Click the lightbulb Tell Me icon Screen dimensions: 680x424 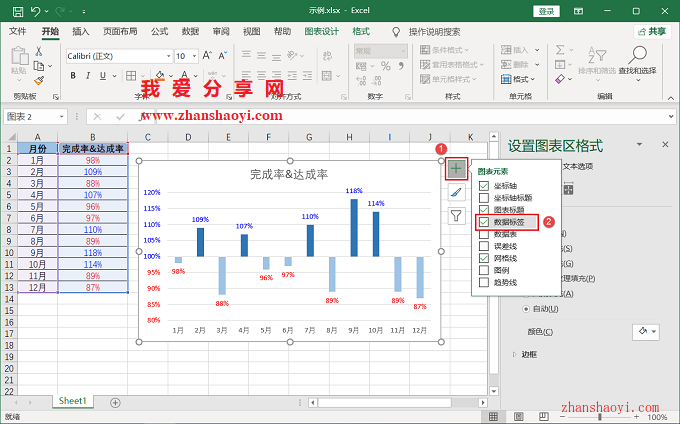pyautogui.click(x=396, y=32)
